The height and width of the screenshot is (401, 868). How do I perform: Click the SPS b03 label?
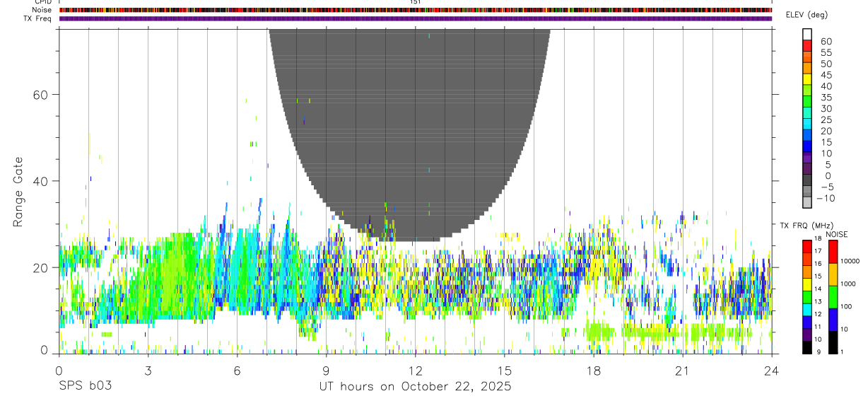(x=85, y=386)
